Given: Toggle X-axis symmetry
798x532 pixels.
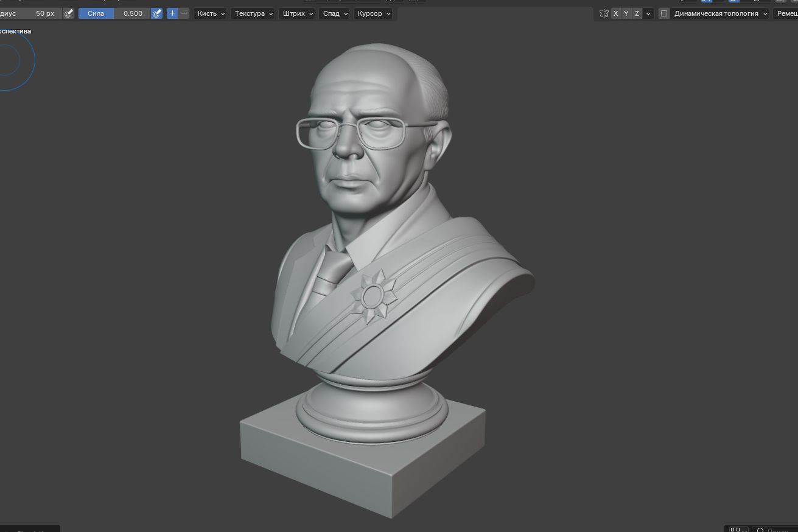Looking at the screenshot, I should tap(615, 13).
